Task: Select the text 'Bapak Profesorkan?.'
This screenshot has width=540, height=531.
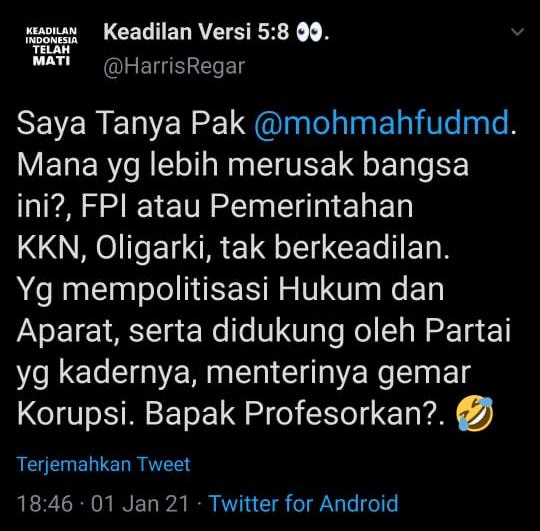Action: pos(295,413)
